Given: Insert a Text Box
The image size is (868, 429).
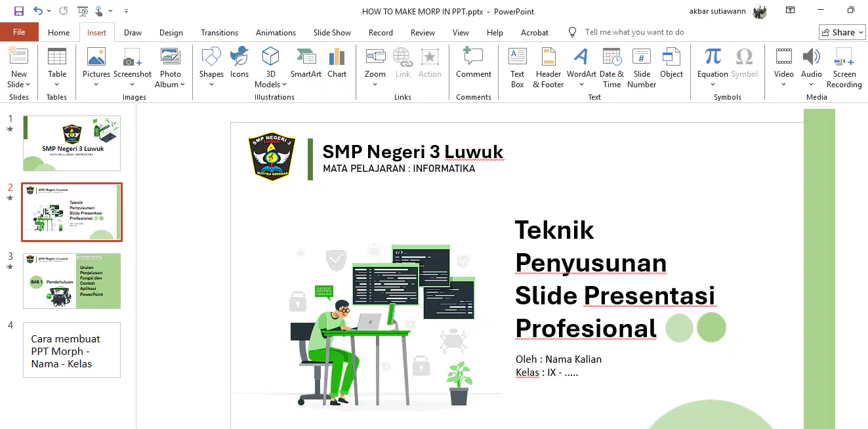Looking at the screenshot, I should tap(518, 68).
